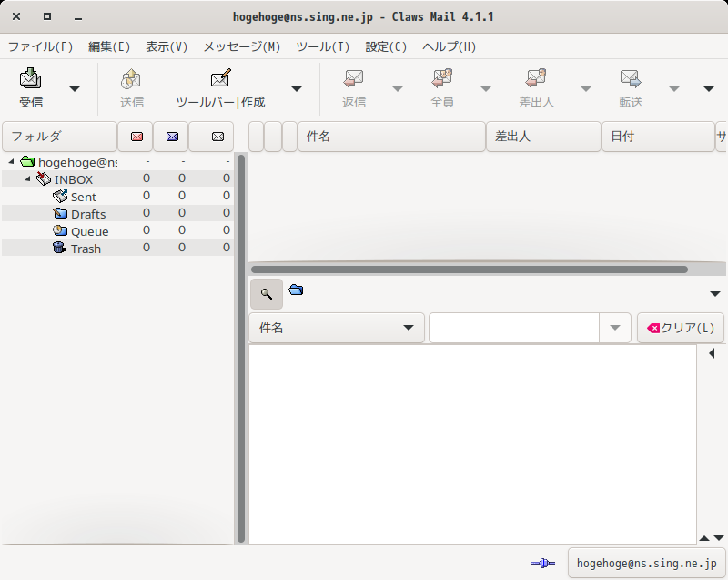Click the next message down arrow
The image size is (728, 580).
click(719, 538)
